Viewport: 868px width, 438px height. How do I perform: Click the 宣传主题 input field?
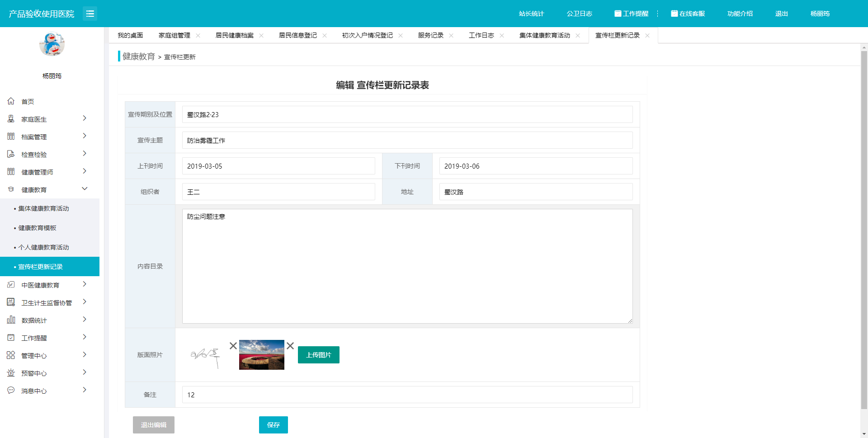point(407,140)
